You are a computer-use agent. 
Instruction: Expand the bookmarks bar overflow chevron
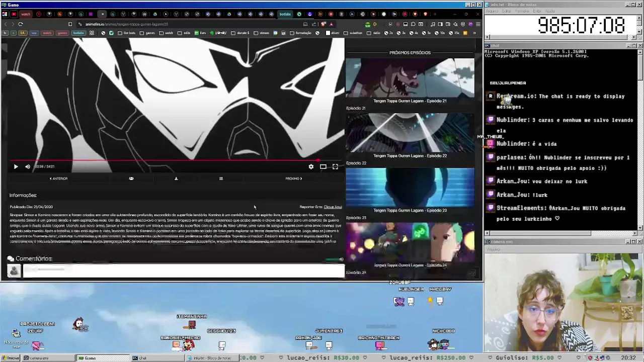pos(474,33)
